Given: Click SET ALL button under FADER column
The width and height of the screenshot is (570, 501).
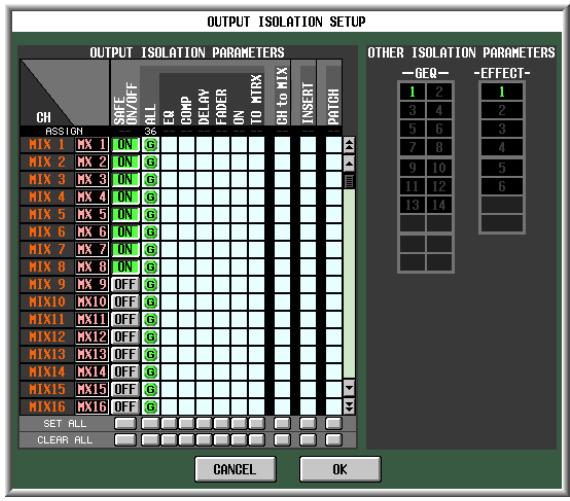Looking at the screenshot, I should coord(221,423).
